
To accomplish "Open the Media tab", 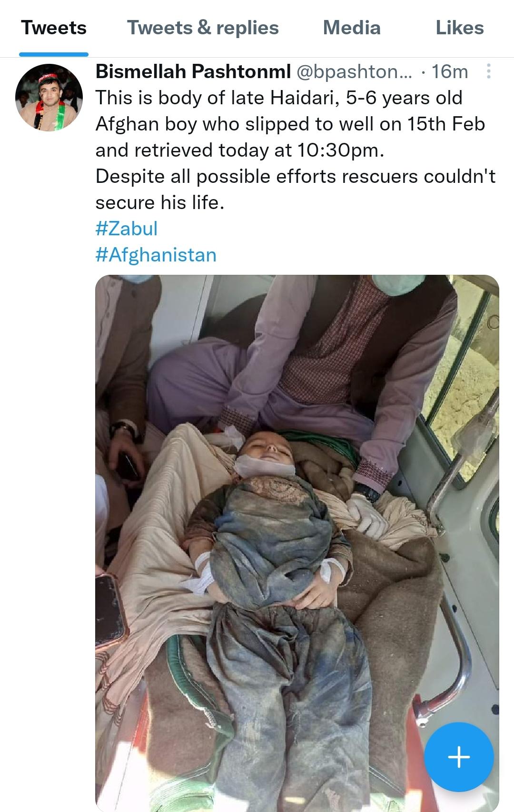I will coord(352,28).
